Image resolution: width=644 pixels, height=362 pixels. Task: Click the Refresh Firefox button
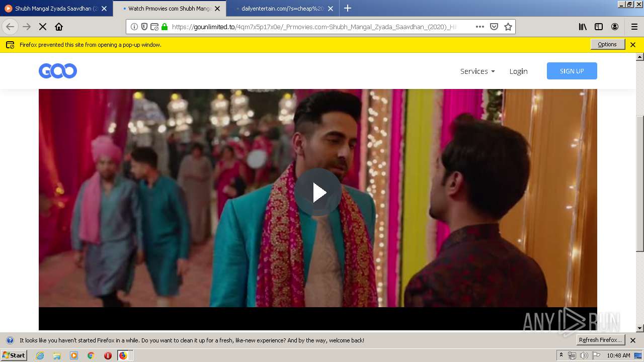click(601, 340)
